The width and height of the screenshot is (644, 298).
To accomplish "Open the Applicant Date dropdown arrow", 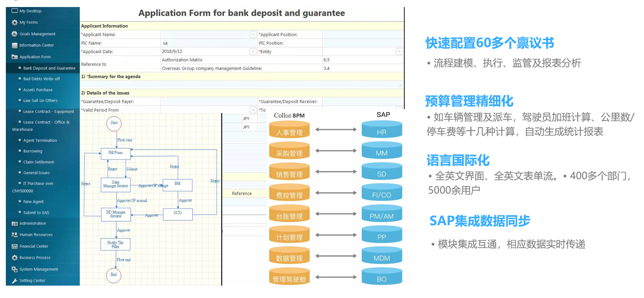I will [x=253, y=51].
